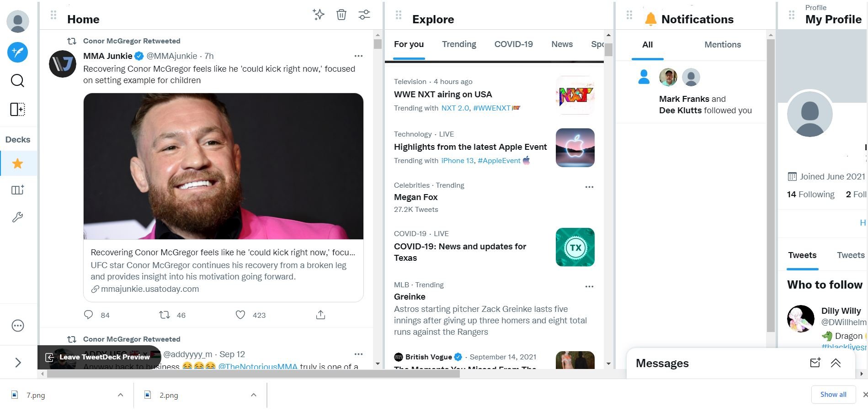This screenshot has width=868, height=411.
Task: Open Highlights from the latest Apple Event
Action: click(470, 147)
